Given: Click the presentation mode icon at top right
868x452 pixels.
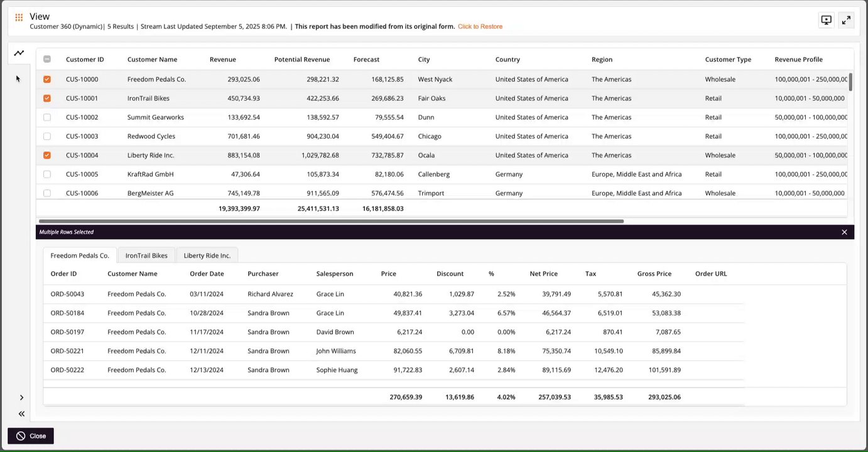Looking at the screenshot, I should tap(827, 20).
